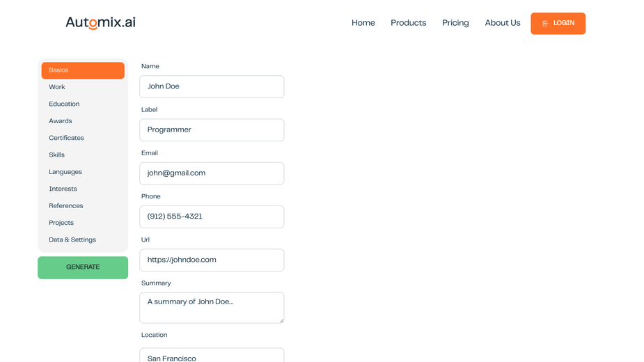Go to the Projects section
The image size is (644, 362).
click(83, 223)
